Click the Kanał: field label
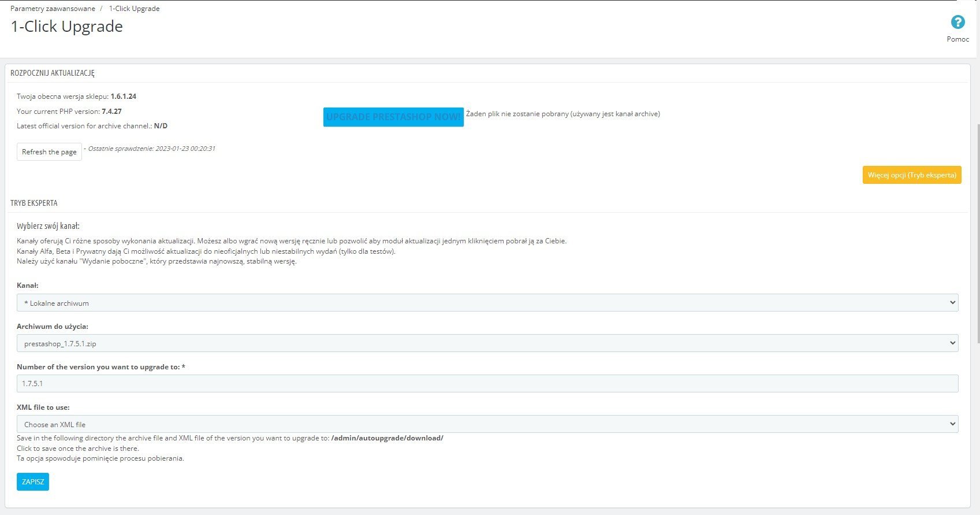This screenshot has width=980, height=515. click(28, 286)
